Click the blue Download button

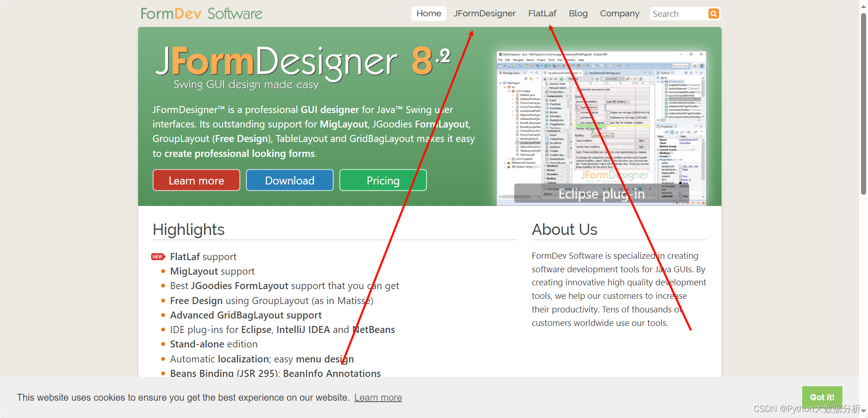[290, 180]
